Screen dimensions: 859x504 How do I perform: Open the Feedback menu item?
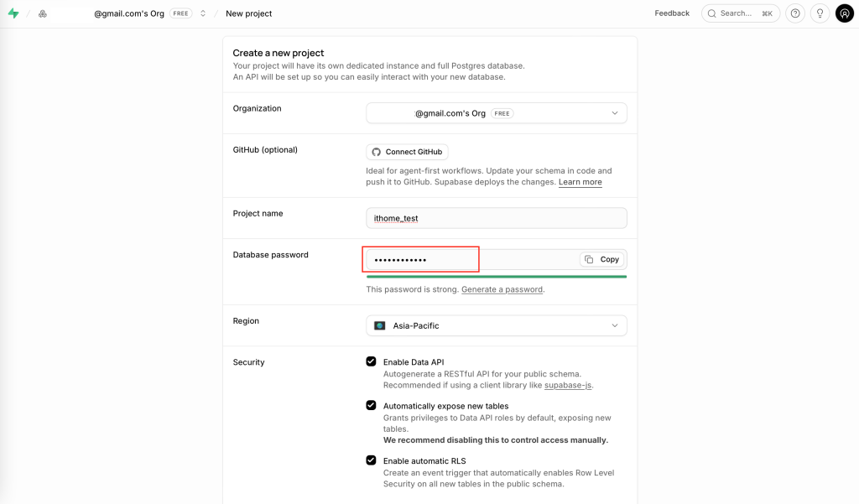tap(672, 13)
